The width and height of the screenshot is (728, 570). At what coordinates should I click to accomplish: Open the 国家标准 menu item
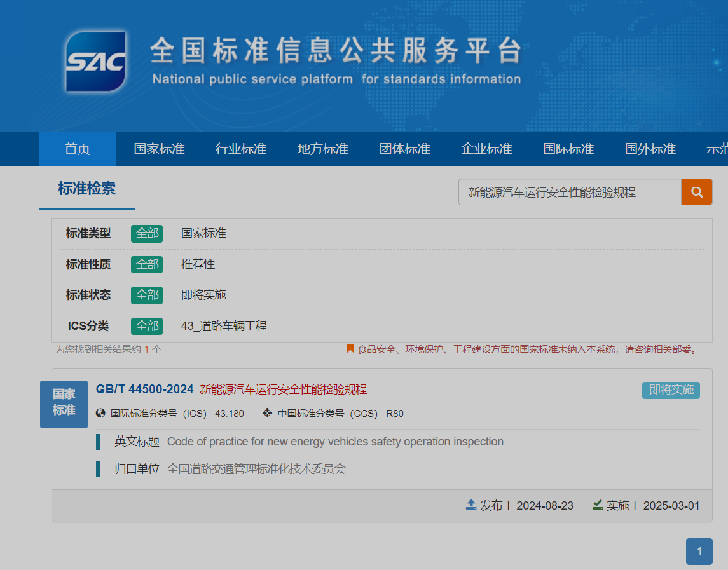point(159,149)
